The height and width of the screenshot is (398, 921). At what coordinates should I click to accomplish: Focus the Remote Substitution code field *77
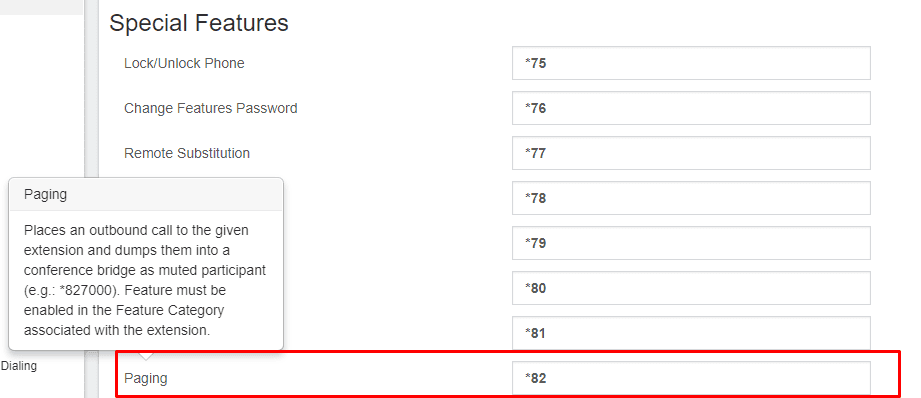click(x=691, y=153)
